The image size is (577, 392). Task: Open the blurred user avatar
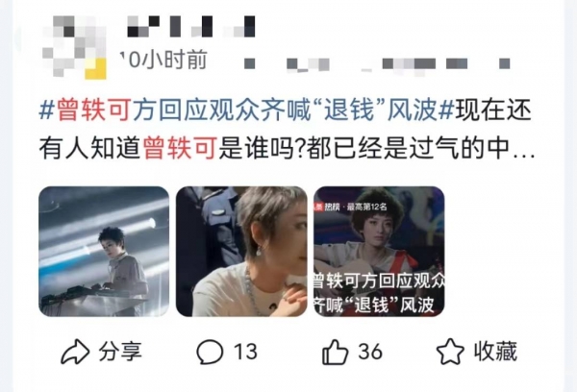(x=74, y=47)
